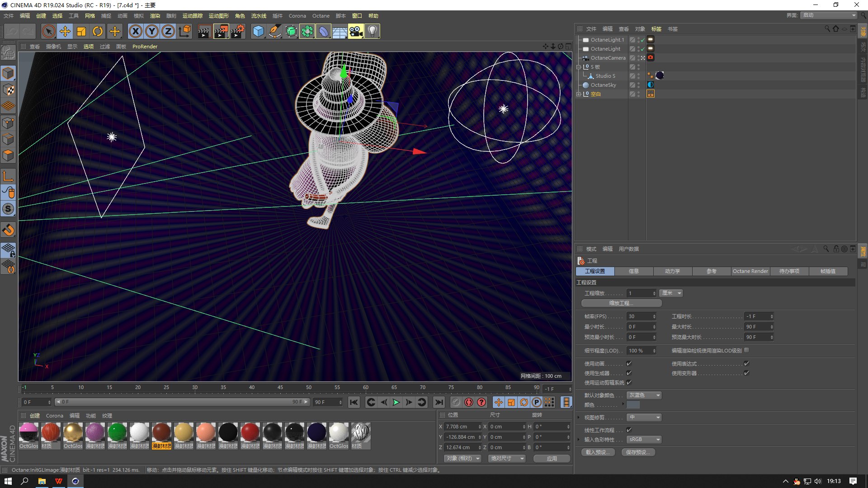Open the blue bend deformer tool
Viewport: 868px width, 488px height.
(x=324, y=31)
